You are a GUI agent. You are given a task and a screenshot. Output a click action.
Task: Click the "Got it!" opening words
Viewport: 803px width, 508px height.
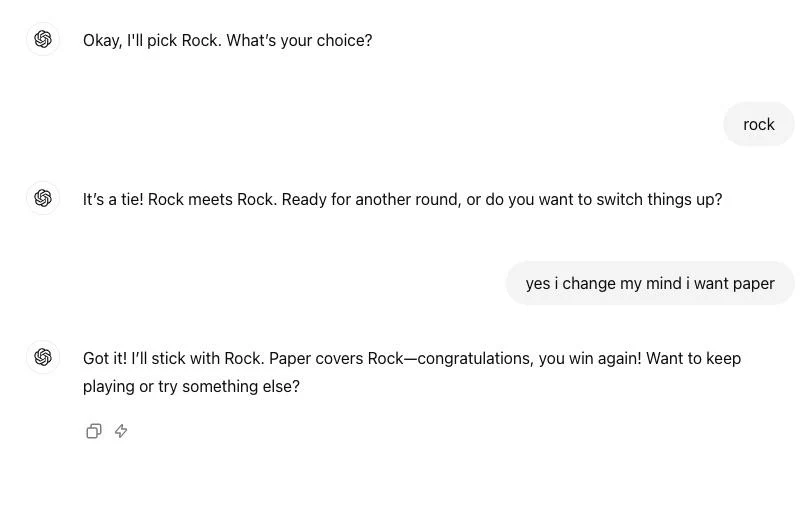104,359
